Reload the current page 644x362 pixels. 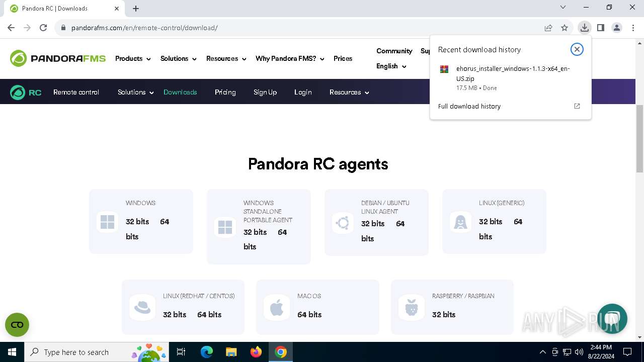[43, 28]
